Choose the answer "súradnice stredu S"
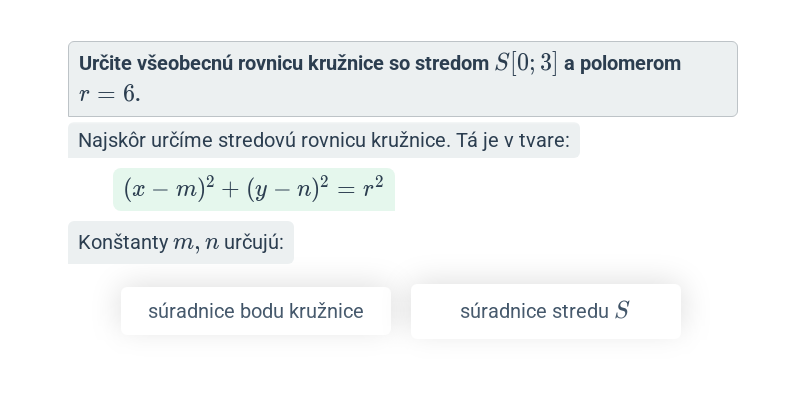Image resolution: width=800 pixels, height=400 pixels. [x=545, y=311]
